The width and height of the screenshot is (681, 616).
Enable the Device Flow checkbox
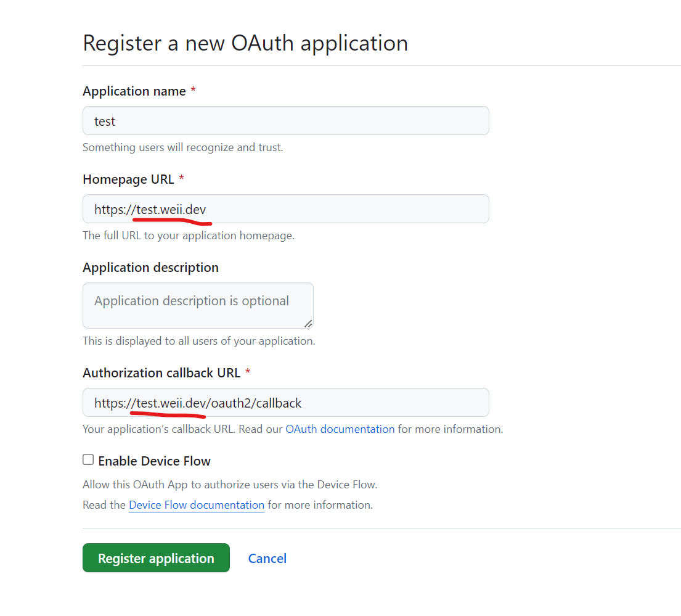(88, 459)
